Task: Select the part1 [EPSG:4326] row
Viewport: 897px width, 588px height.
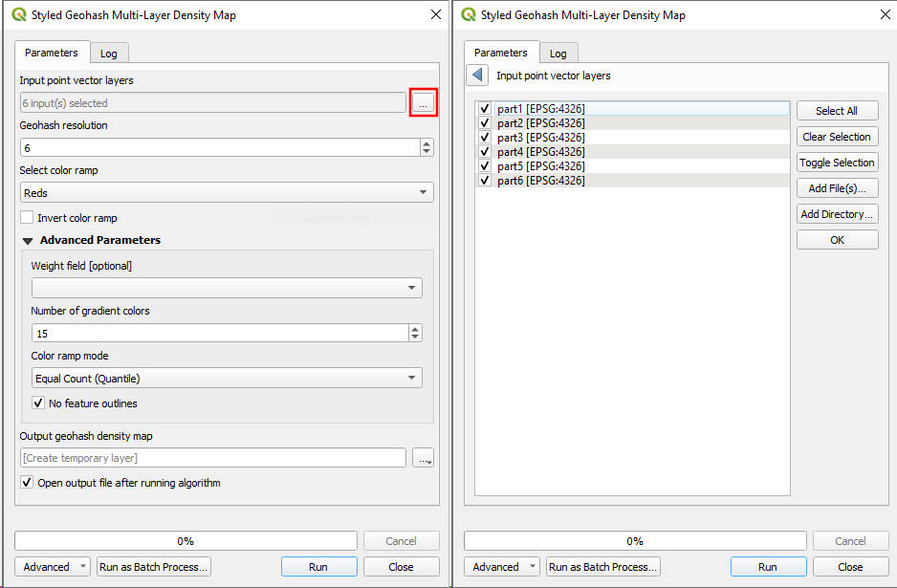Action: coord(633,108)
